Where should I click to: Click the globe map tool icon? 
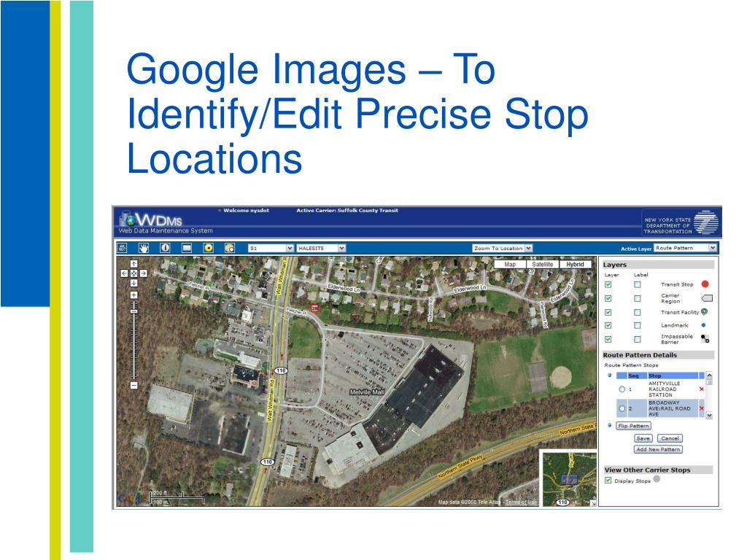pyautogui.click(x=230, y=248)
